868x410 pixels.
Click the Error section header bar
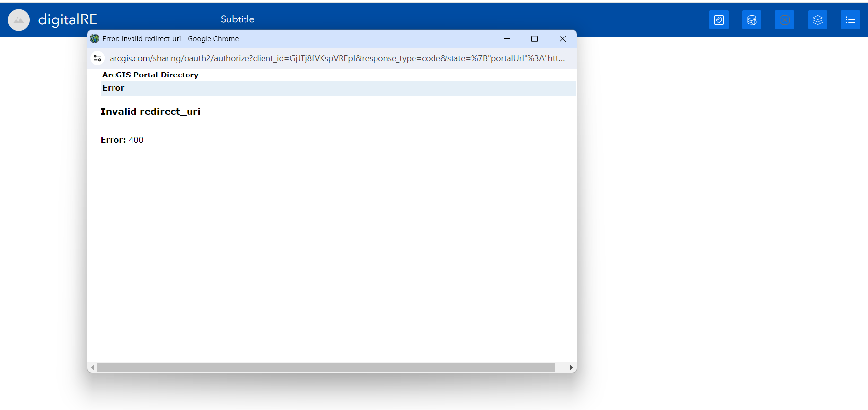pyautogui.click(x=338, y=88)
